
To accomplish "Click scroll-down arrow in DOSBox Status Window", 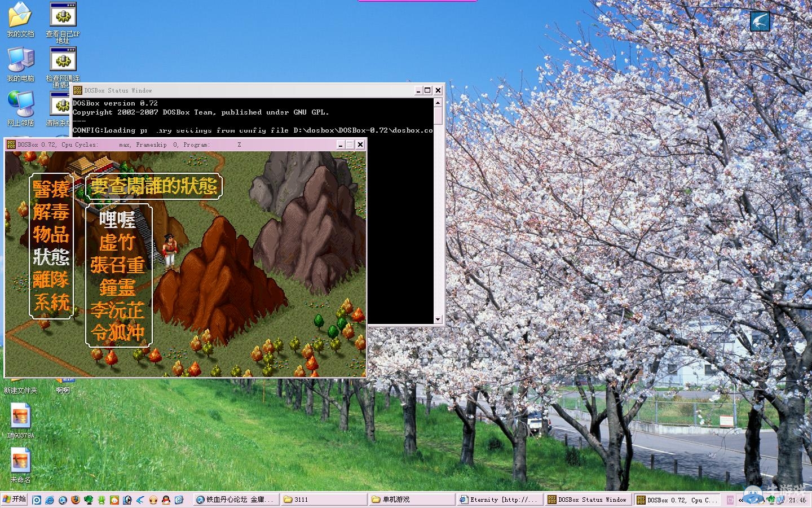I will click(438, 319).
